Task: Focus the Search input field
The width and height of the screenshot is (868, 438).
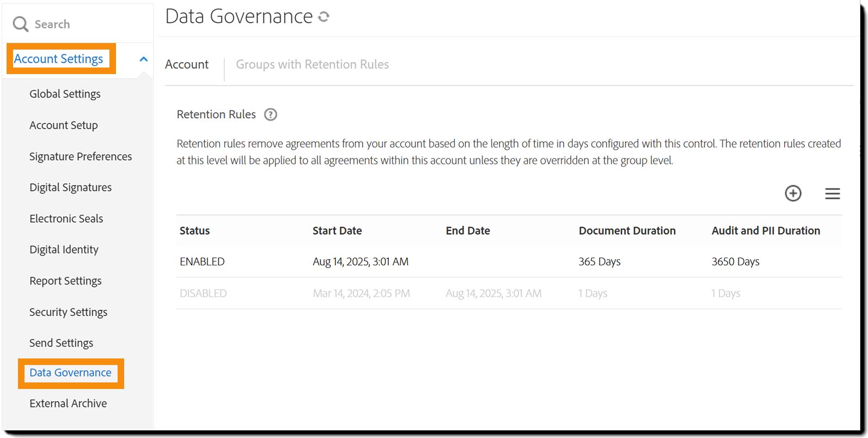Action: [78, 24]
